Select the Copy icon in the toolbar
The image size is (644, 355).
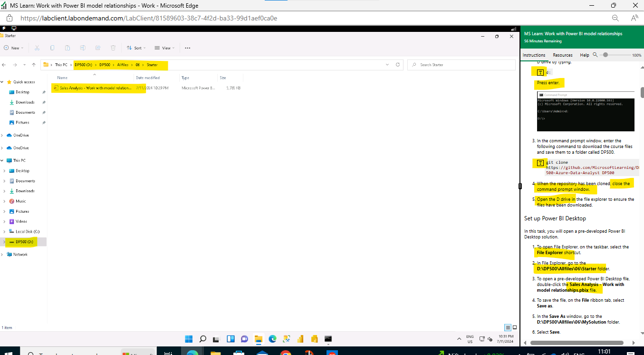pyautogui.click(x=52, y=48)
